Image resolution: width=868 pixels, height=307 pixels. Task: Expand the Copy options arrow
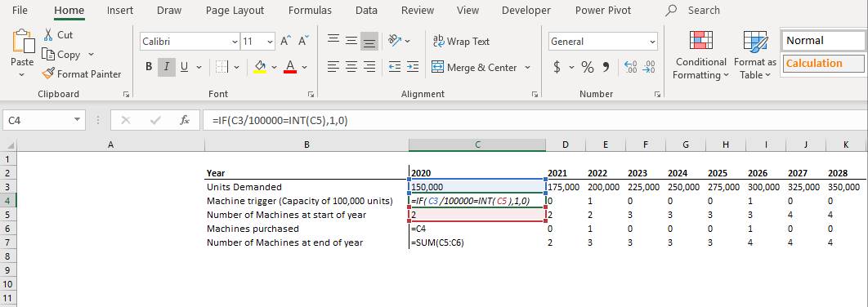point(91,54)
